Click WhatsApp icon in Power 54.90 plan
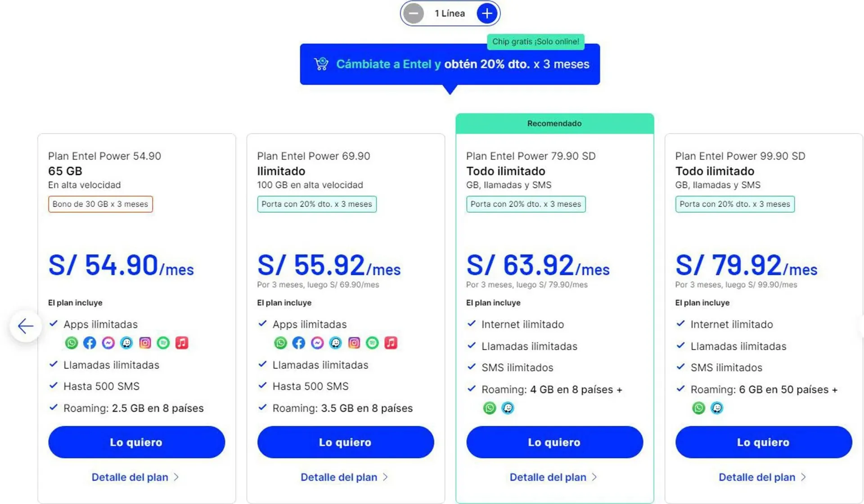The height and width of the screenshot is (504, 864). click(71, 343)
